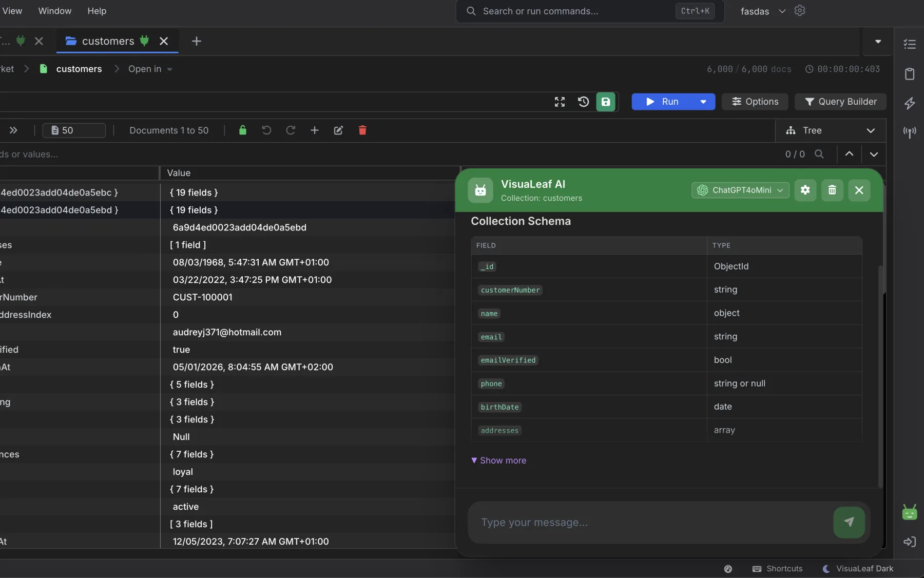The image size is (924, 578).
Task: Open the clipboard sidebar icon
Action: (x=910, y=74)
